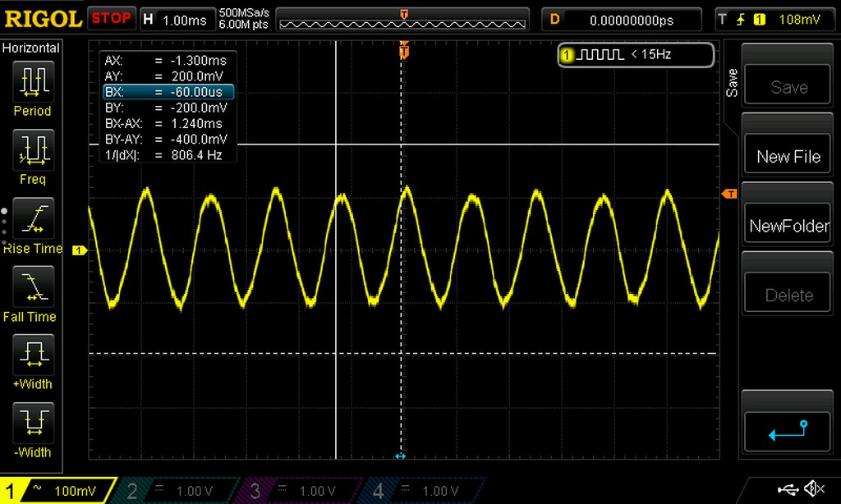This screenshot has height=504, width=841.
Task: Select channel 1 100mV tab
Action: (58, 491)
